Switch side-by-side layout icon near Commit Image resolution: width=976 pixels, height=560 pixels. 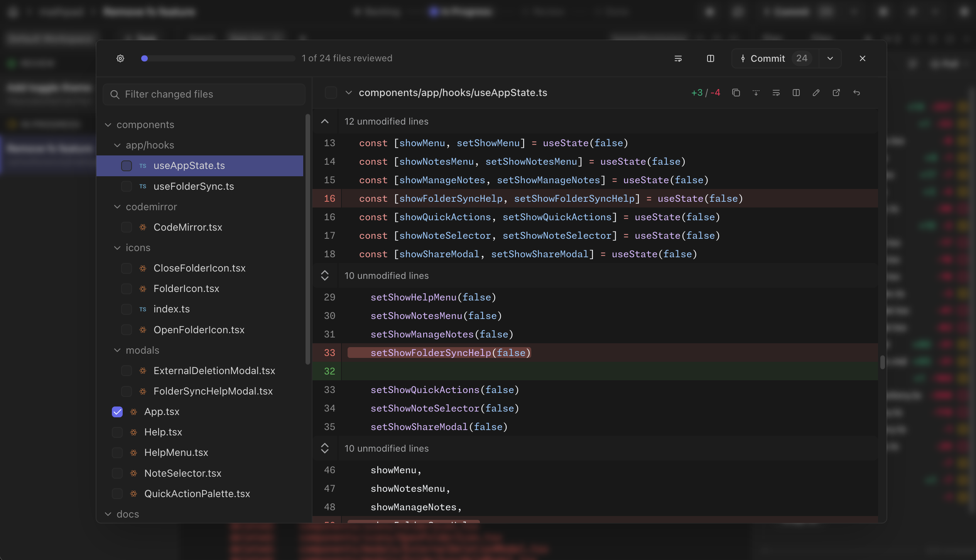(710, 58)
